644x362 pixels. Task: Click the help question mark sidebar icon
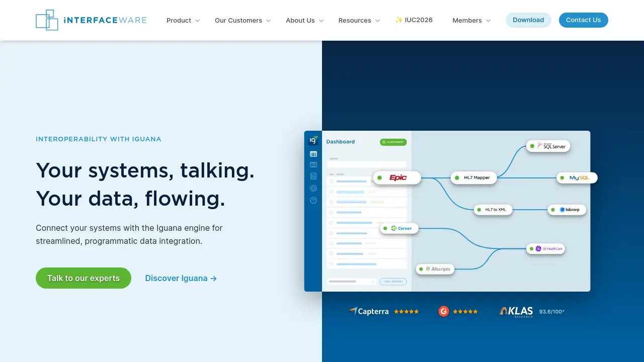tap(313, 200)
